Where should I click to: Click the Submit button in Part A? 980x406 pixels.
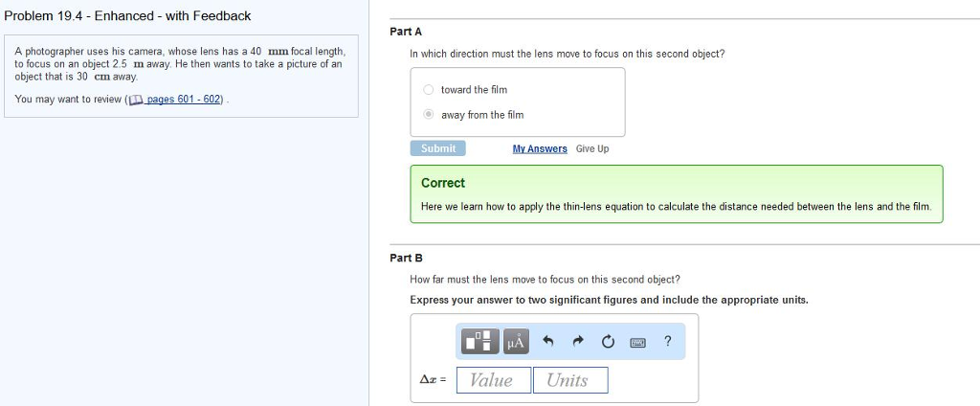[438, 148]
